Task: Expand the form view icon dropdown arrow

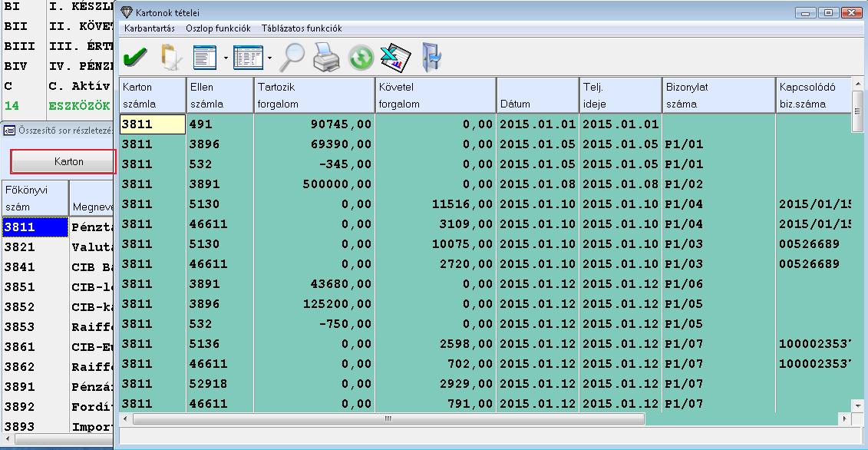Action: point(226,58)
